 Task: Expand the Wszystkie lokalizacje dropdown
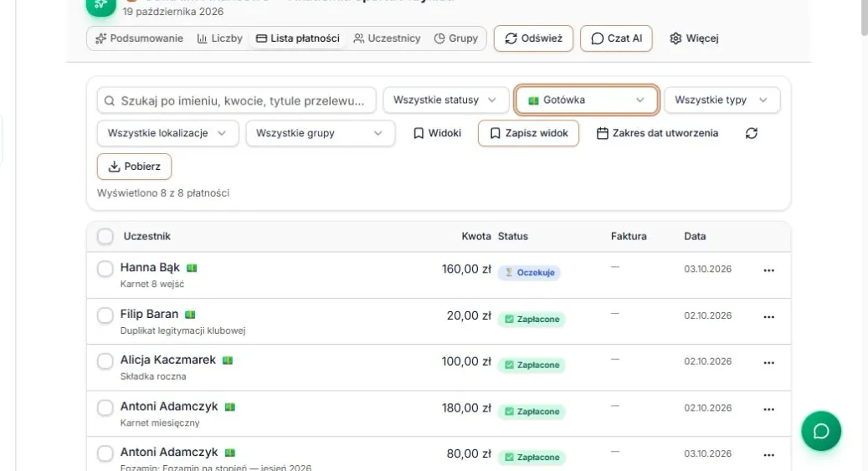[167, 133]
